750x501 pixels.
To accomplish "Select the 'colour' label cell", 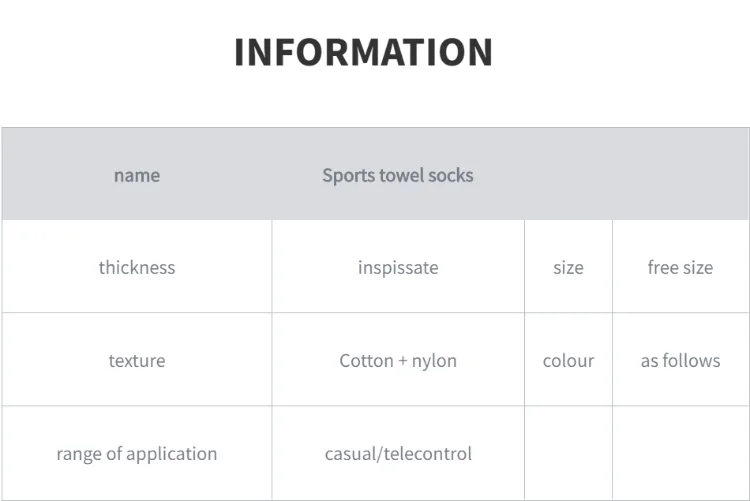I will point(568,359).
